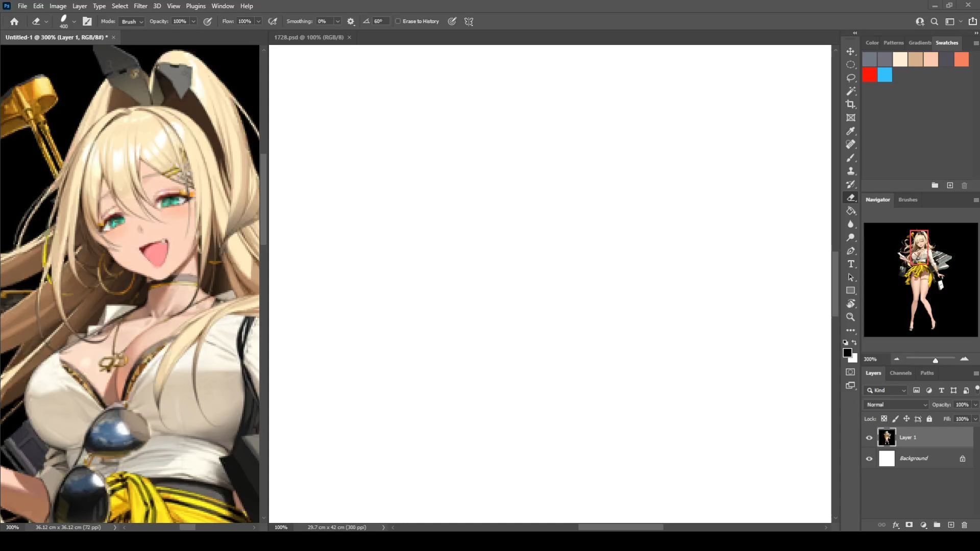The width and height of the screenshot is (980, 551).
Task: Select the Magic Wand tool
Action: [x=850, y=91]
